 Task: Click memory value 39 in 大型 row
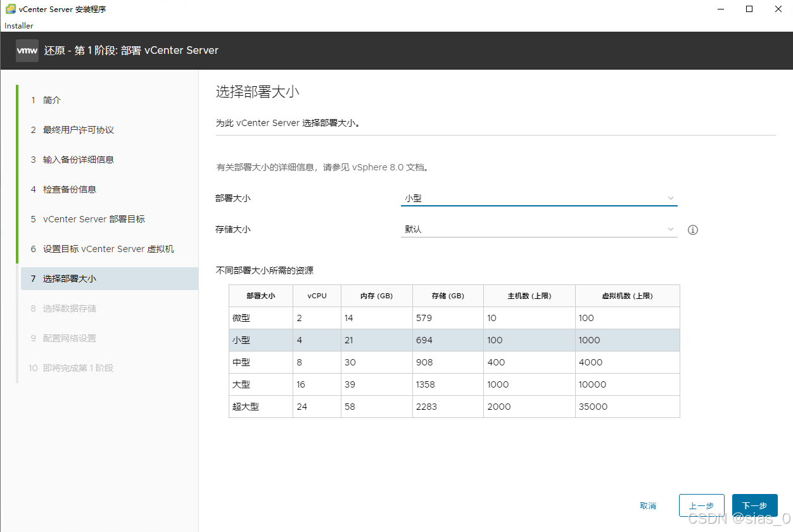click(x=350, y=384)
